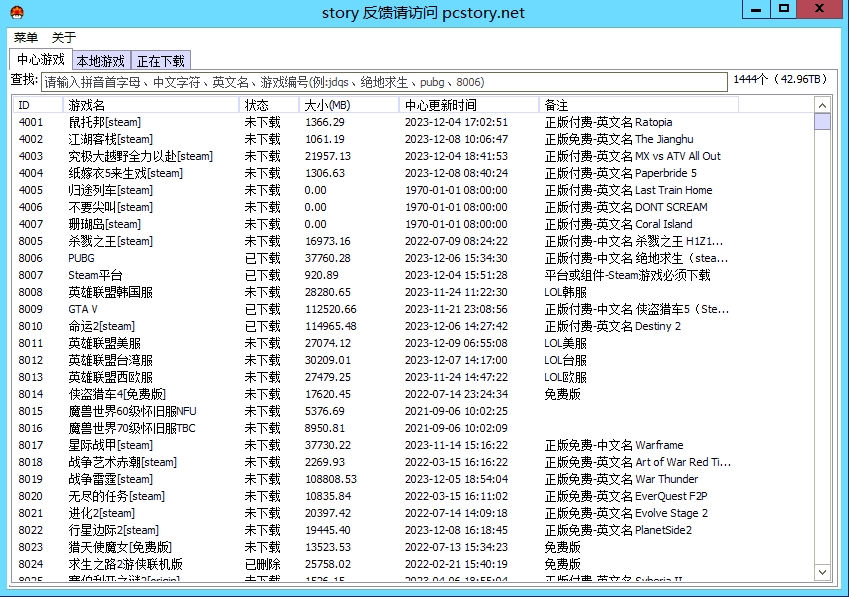The height and width of the screenshot is (597, 849).
Task: Focus the game search input field
Action: tap(384, 82)
